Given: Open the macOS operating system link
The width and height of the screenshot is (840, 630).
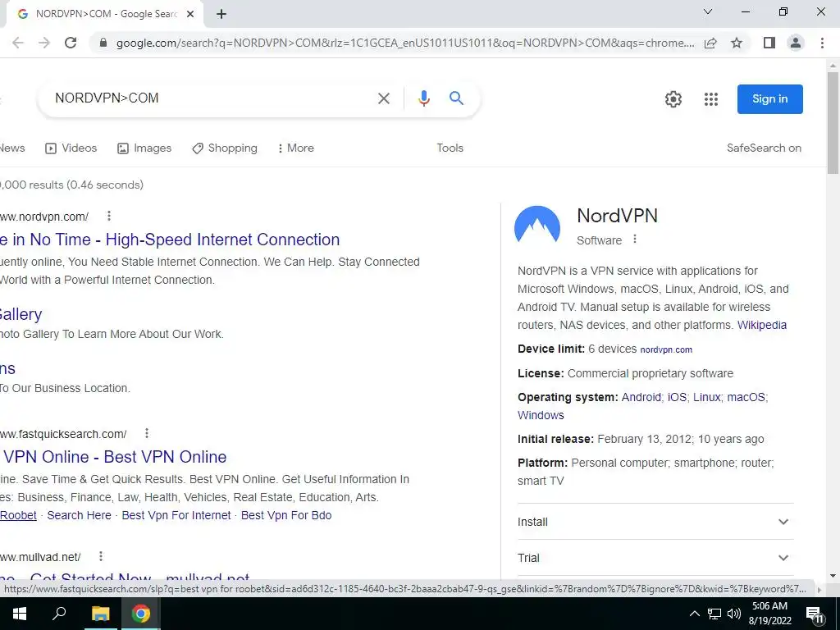Looking at the screenshot, I should coord(746,398).
